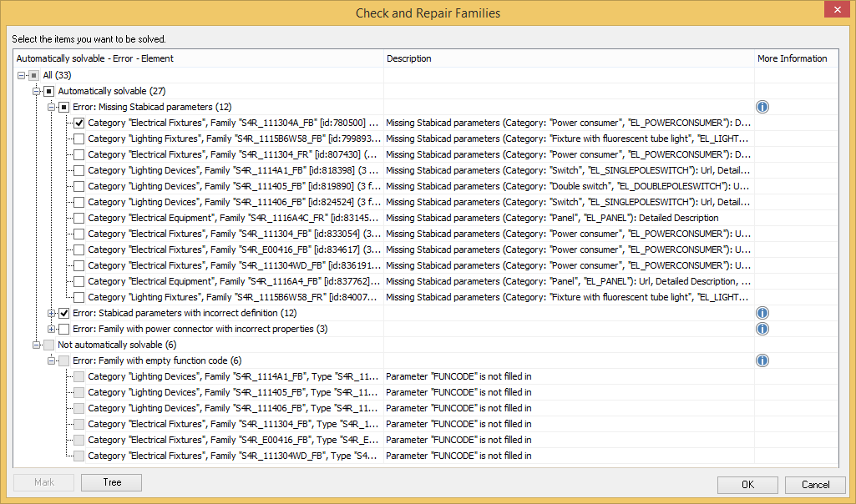The image size is (856, 504).
Task: Click Automatically solvable - Error - Element header
Action: coord(199,58)
